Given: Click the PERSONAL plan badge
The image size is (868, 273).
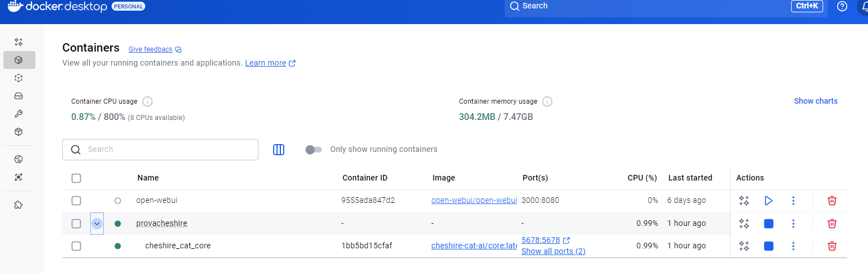Looking at the screenshot, I should coord(129,7).
